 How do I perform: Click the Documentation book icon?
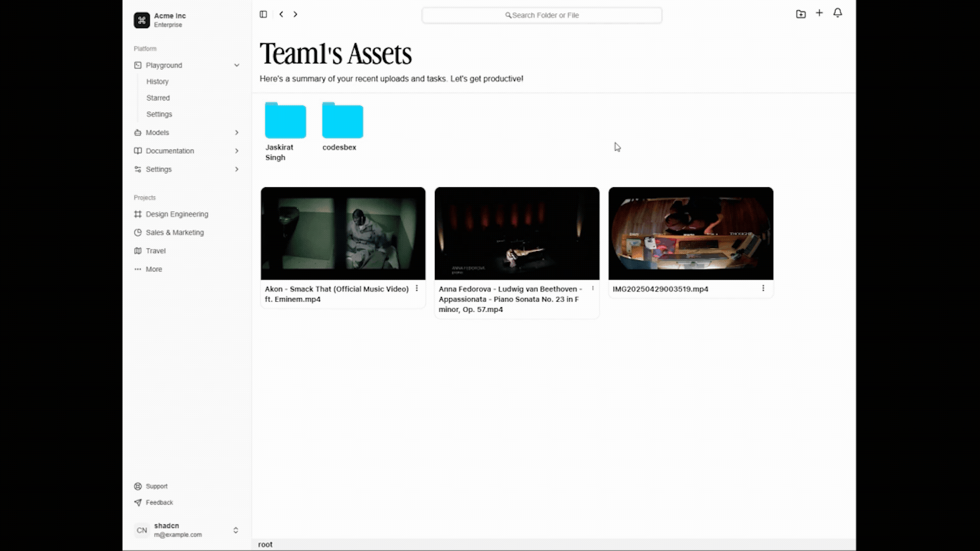click(x=138, y=151)
